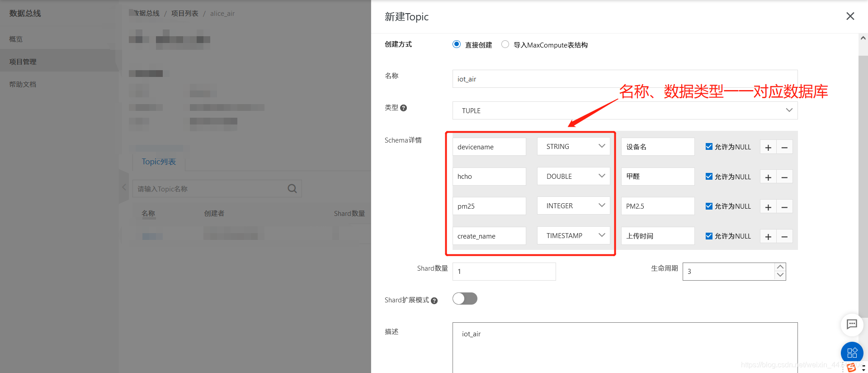The height and width of the screenshot is (373, 868).
Task: Click the Shard数量 input field
Action: (504, 272)
